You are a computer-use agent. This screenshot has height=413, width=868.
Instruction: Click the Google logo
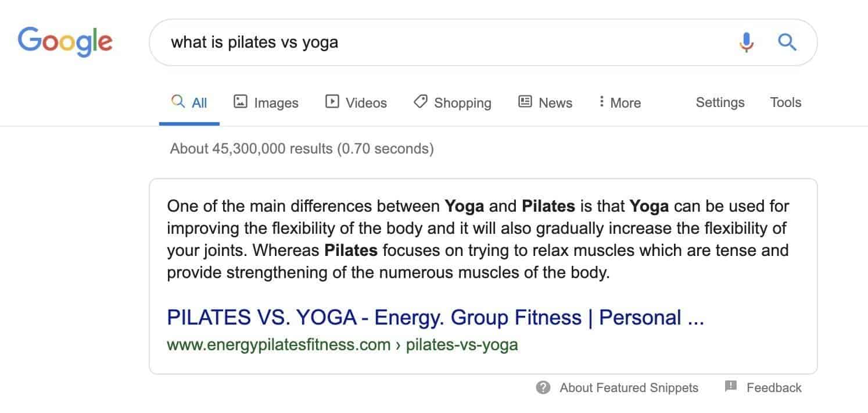pos(64,41)
